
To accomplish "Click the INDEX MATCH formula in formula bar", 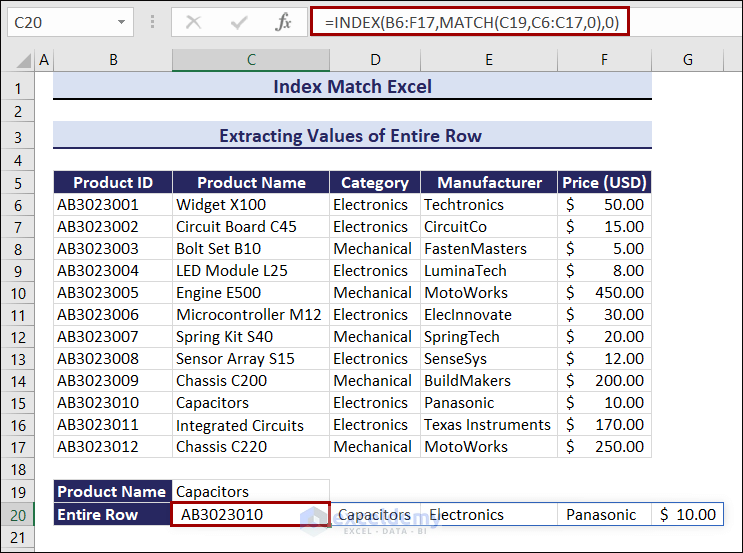I will pos(469,21).
